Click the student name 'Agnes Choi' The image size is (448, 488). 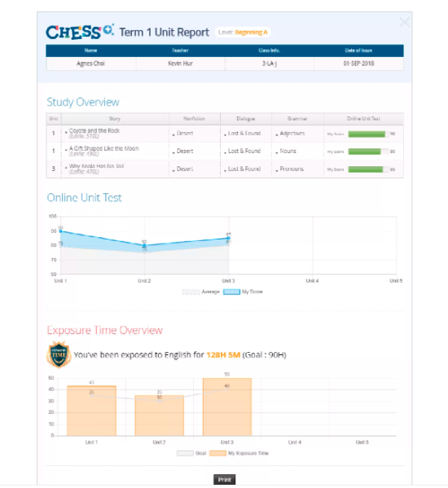[90, 64]
